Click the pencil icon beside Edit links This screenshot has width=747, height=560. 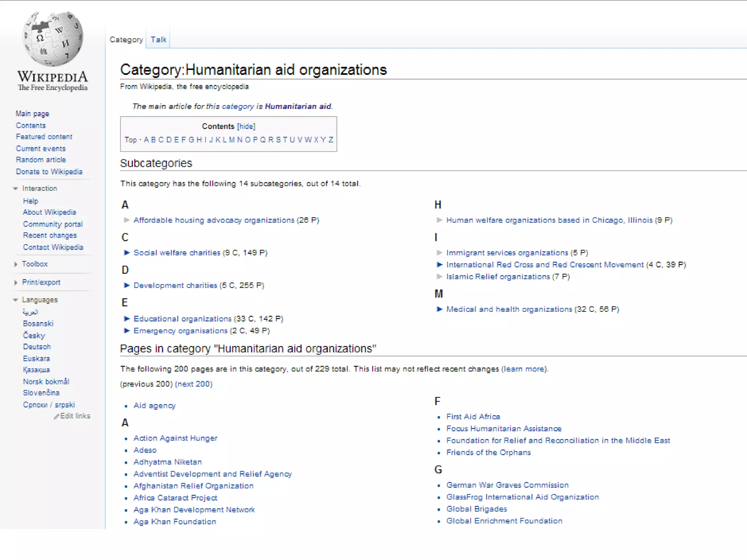pos(57,416)
